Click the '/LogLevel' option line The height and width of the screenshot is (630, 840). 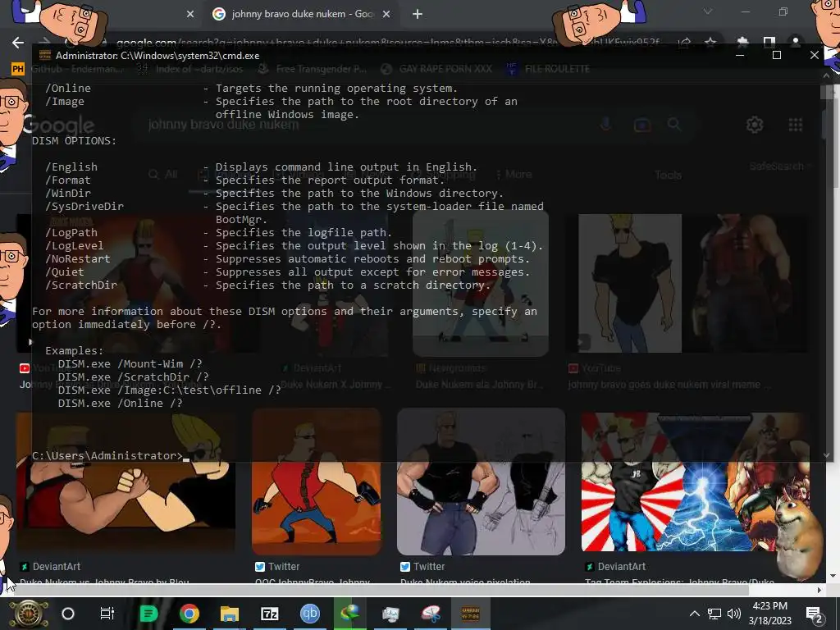(294, 246)
